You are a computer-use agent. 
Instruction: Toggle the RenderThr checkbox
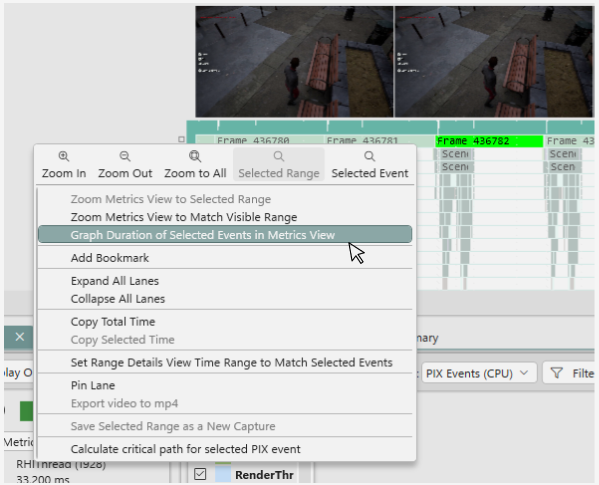tap(200, 474)
